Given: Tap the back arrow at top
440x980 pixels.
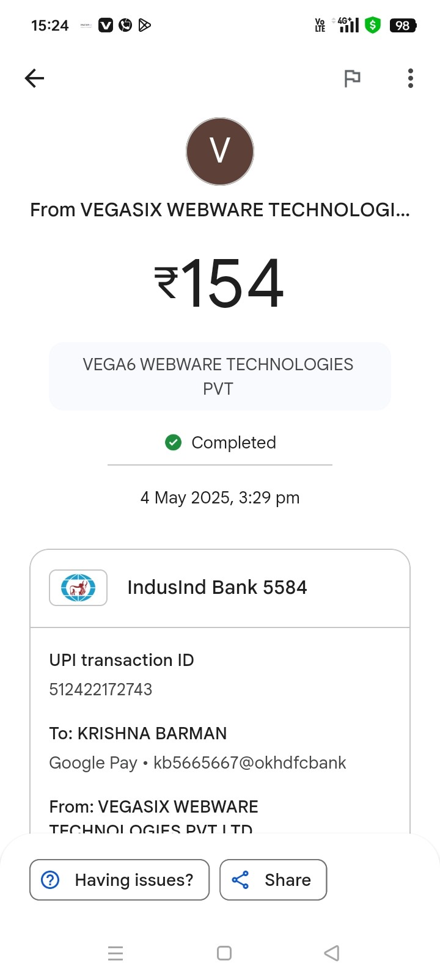Looking at the screenshot, I should click(34, 78).
